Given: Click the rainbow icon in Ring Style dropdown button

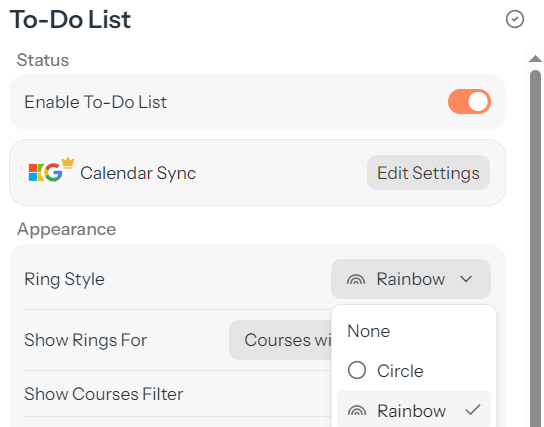Looking at the screenshot, I should coord(356,279).
